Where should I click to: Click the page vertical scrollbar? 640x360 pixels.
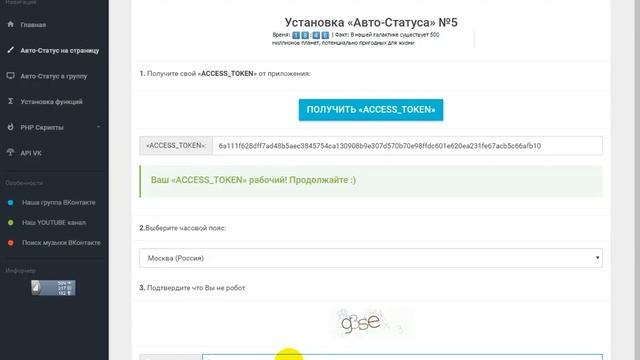637,180
